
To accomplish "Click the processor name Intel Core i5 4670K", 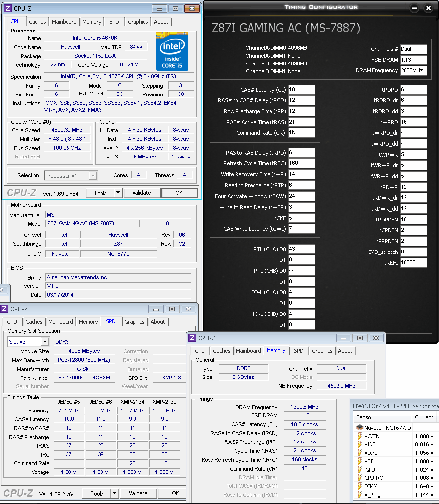I will (x=95, y=38).
